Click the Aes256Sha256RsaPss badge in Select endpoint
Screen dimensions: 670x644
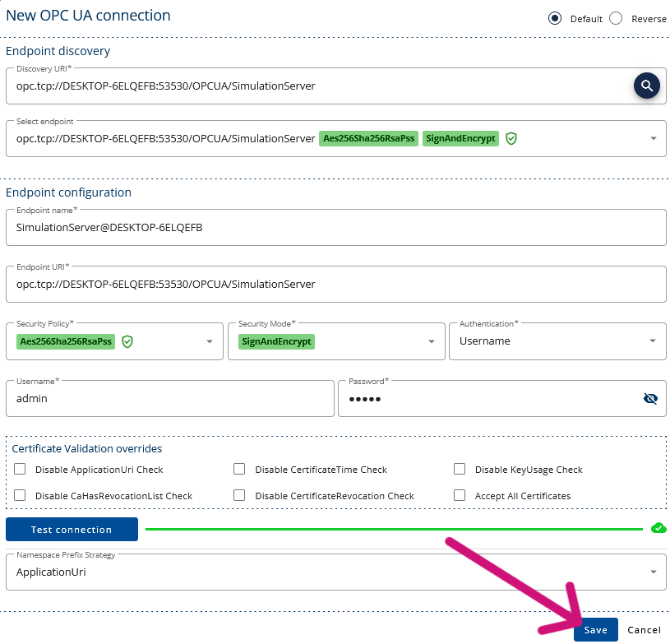pyautogui.click(x=369, y=138)
